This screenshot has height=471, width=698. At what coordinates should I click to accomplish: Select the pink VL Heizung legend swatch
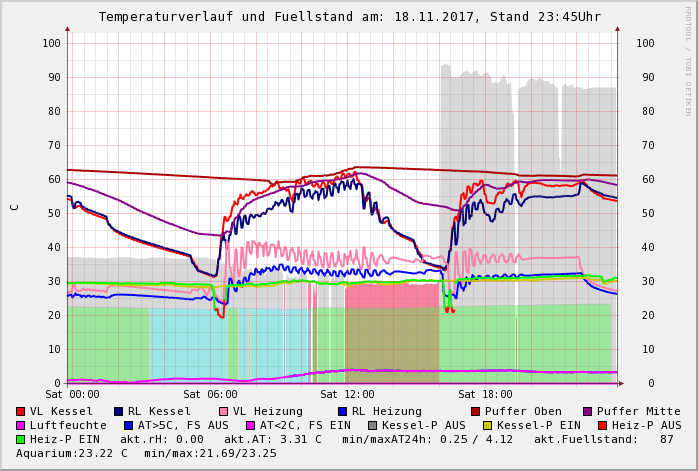click(223, 411)
